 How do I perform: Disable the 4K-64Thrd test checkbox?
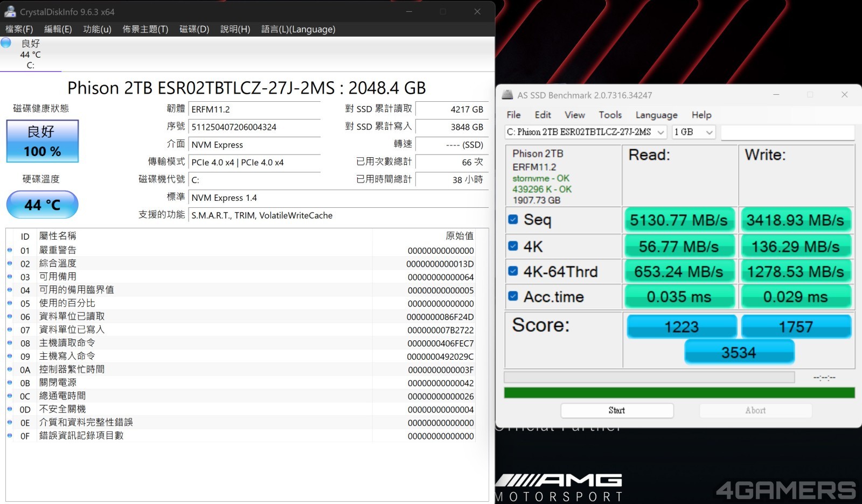513,271
